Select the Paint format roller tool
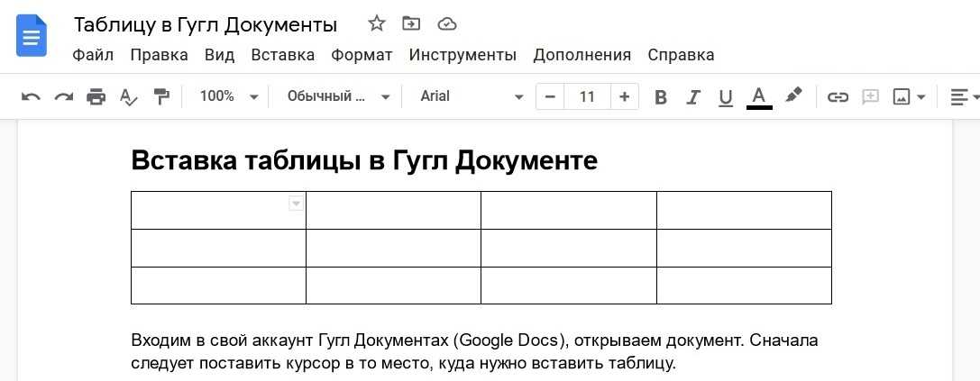Image resolution: width=980 pixels, height=381 pixels. 161,96
